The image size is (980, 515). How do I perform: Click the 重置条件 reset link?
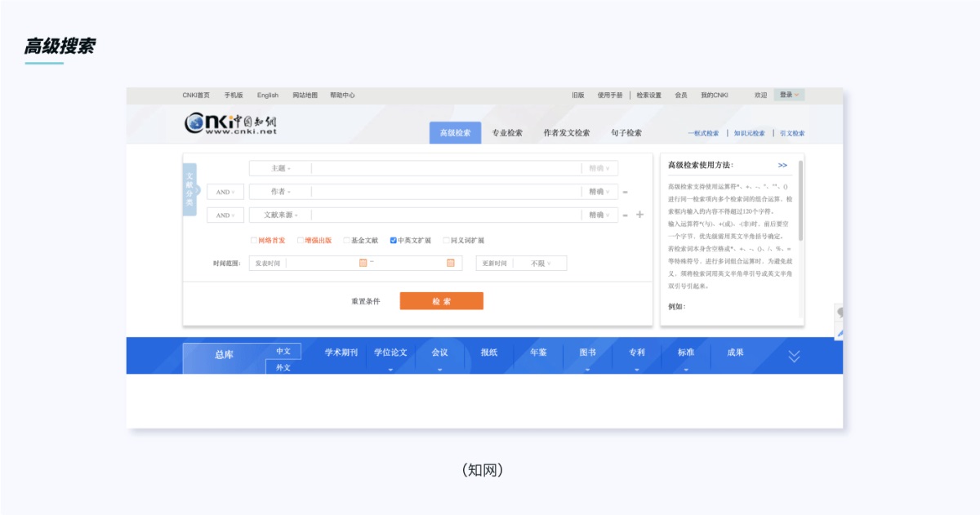click(x=366, y=301)
